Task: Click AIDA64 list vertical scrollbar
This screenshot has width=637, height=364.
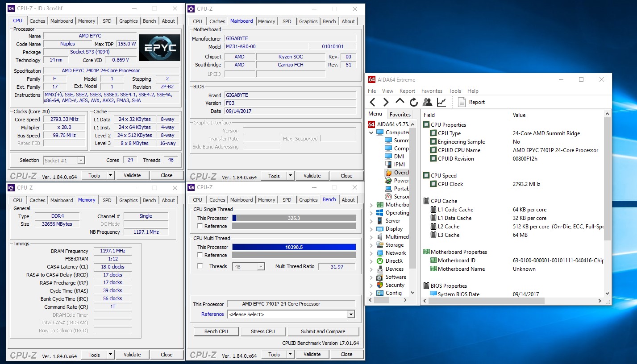Action: 607,204
